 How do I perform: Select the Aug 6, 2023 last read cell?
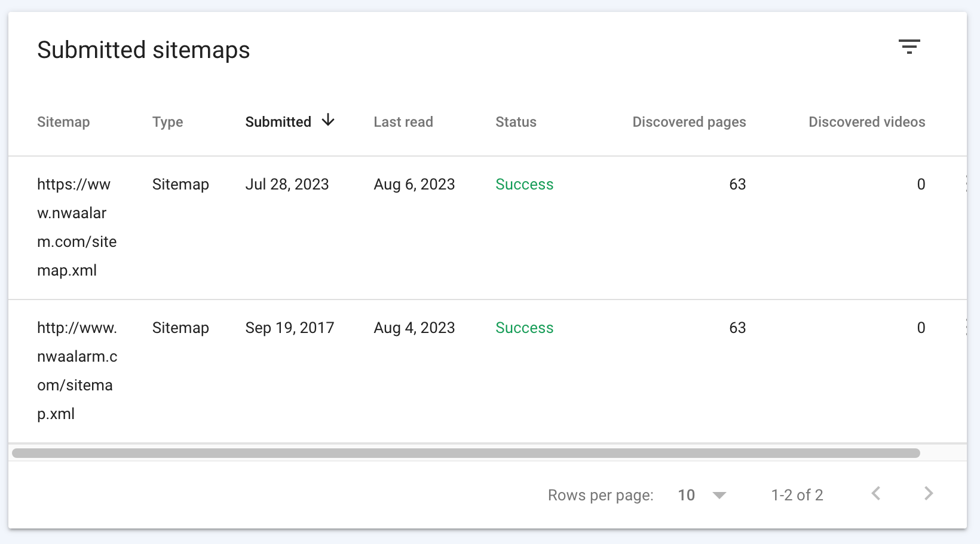pos(414,185)
